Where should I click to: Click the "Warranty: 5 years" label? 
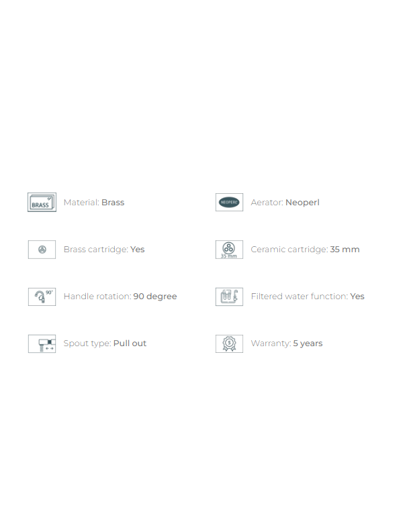[x=287, y=343]
